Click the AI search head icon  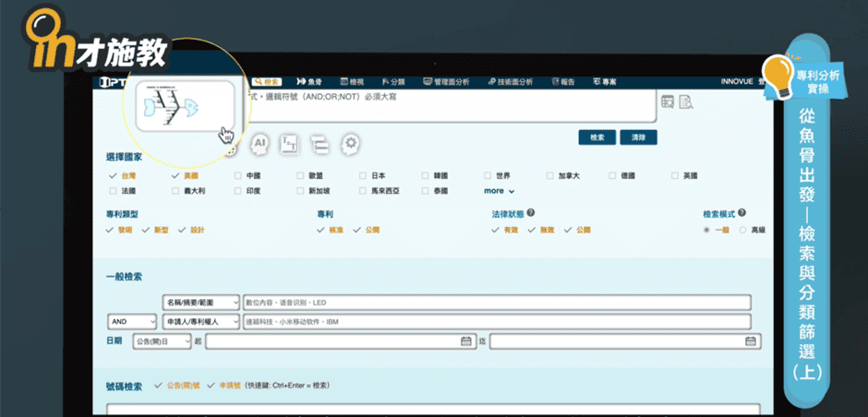[259, 143]
